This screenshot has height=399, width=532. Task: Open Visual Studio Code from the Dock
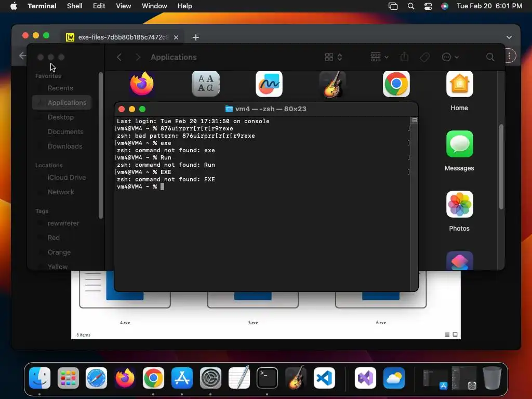point(324,378)
